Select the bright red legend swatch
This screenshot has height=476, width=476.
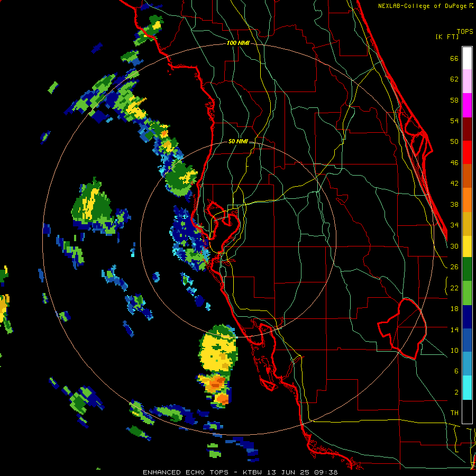coord(467,152)
